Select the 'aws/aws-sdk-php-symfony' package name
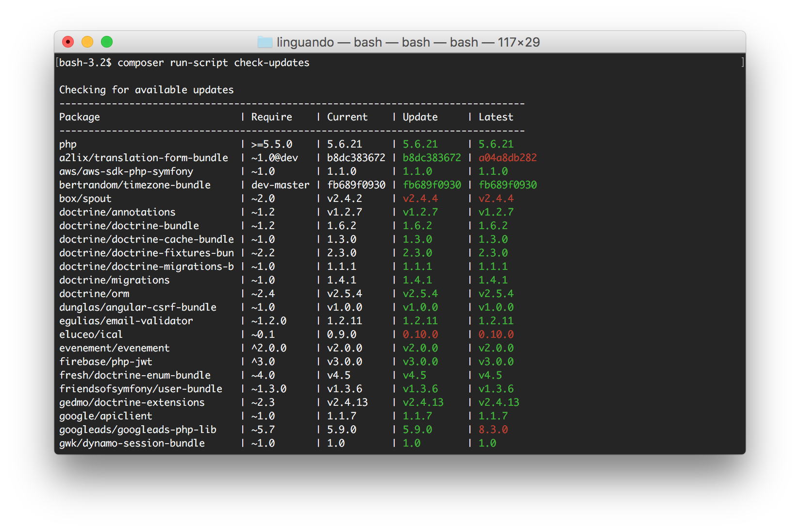The width and height of the screenshot is (800, 532). point(126,171)
